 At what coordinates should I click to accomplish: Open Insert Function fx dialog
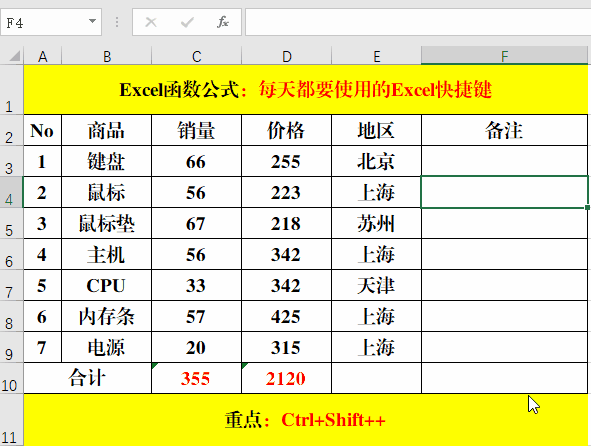click(x=223, y=22)
